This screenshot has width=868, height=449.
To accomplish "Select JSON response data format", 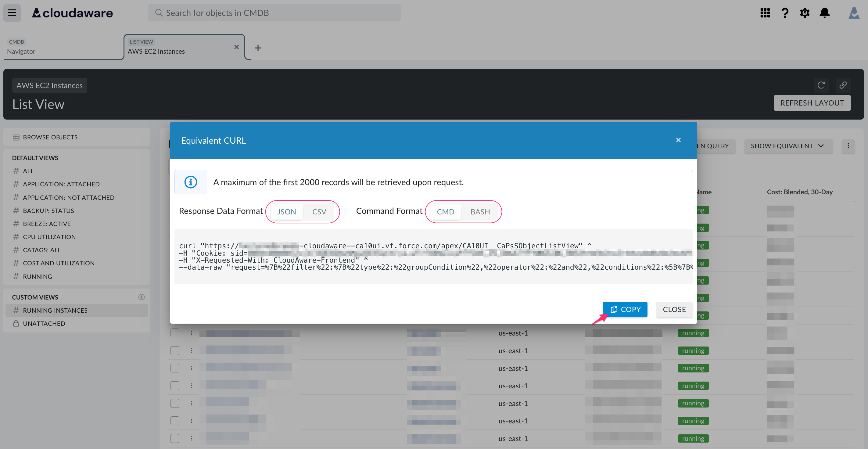I will [286, 212].
